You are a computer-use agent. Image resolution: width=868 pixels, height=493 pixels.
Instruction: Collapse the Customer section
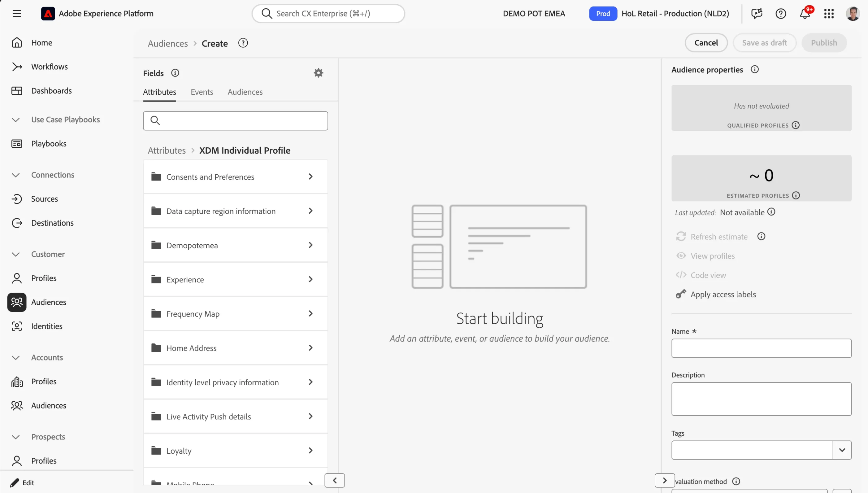(15, 254)
